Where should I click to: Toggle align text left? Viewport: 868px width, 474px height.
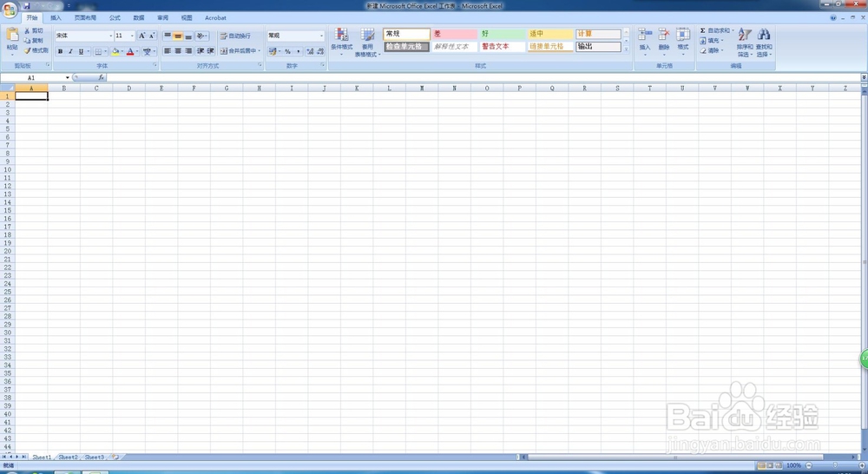(168, 51)
